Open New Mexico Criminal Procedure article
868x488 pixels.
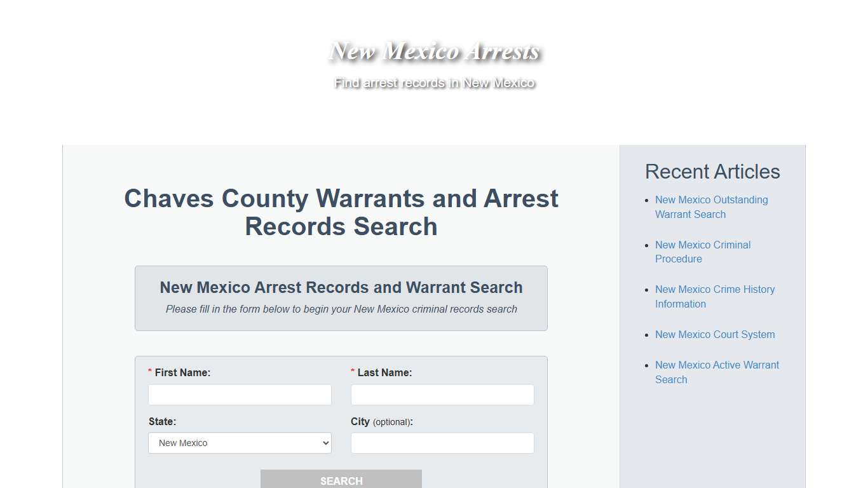703,252
